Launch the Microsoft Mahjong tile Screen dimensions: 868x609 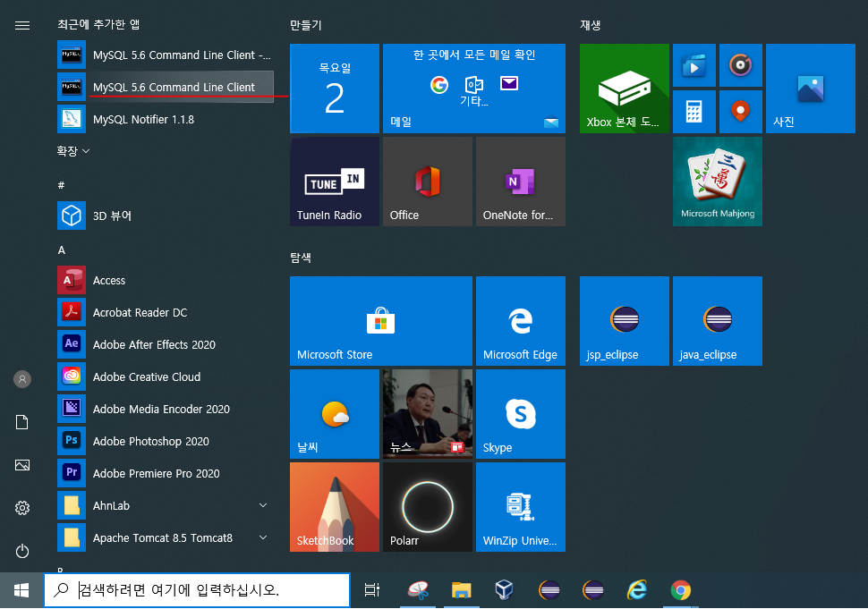pyautogui.click(x=718, y=182)
